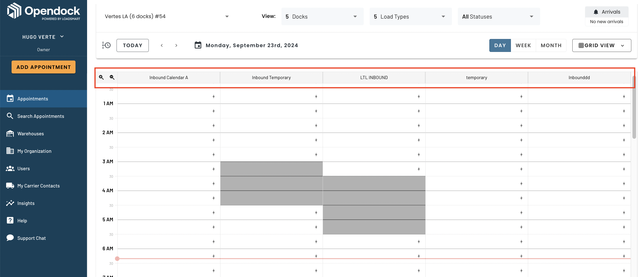The image size is (644, 277).
Task: Click the LTL INBOUND column header
Action: pos(374,78)
